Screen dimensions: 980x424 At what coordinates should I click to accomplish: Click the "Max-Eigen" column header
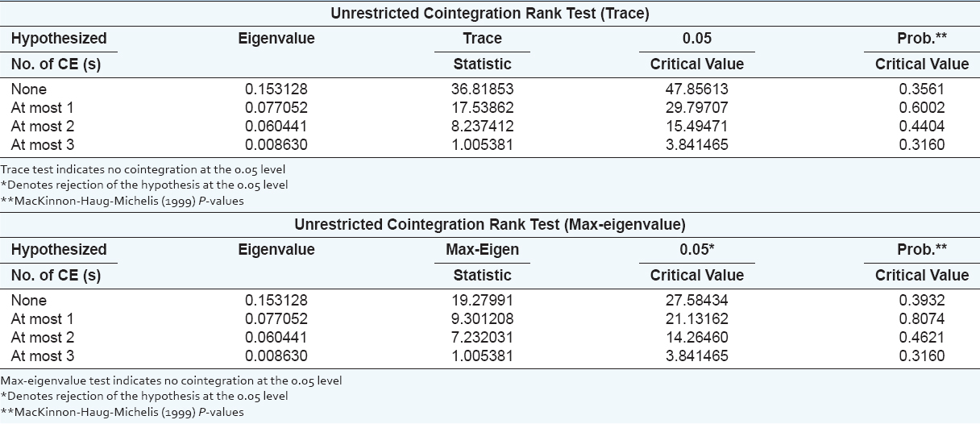(482, 250)
